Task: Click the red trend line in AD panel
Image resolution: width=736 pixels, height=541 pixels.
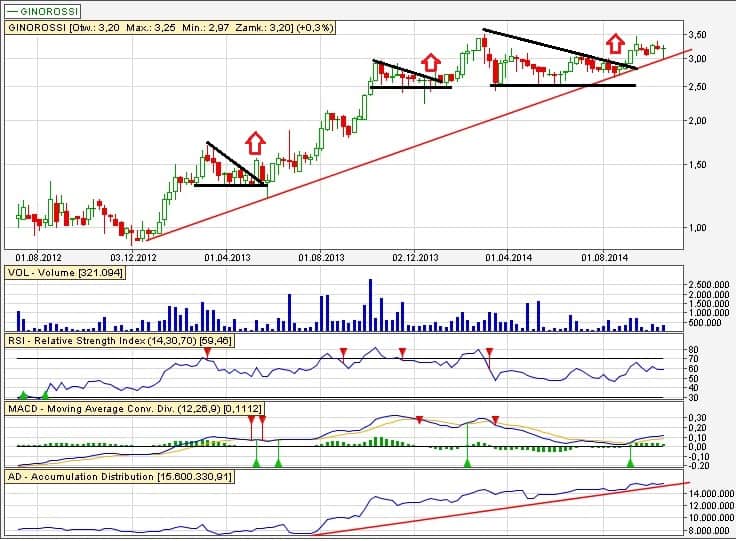Action: tap(500, 507)
